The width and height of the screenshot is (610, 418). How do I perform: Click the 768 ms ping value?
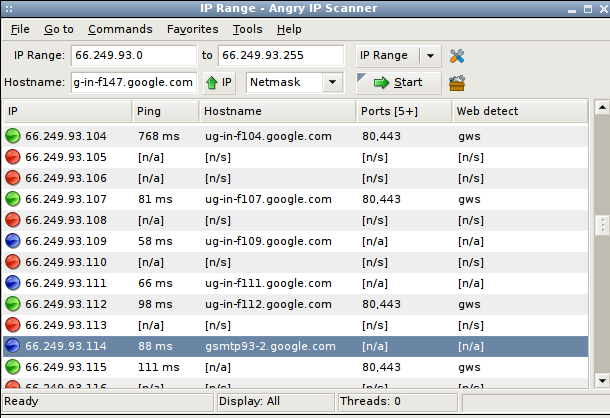[x=159, y=136]
